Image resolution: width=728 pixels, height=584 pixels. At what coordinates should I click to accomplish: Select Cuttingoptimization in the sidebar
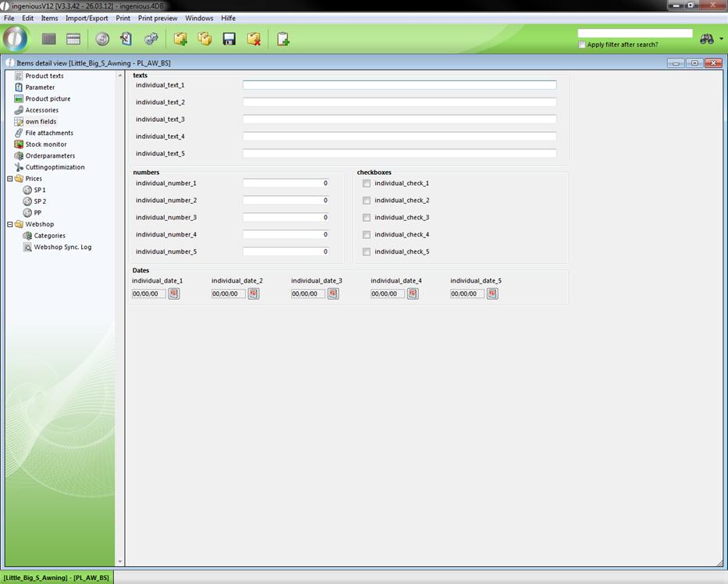pyautogui.click(x=55, y=167)
